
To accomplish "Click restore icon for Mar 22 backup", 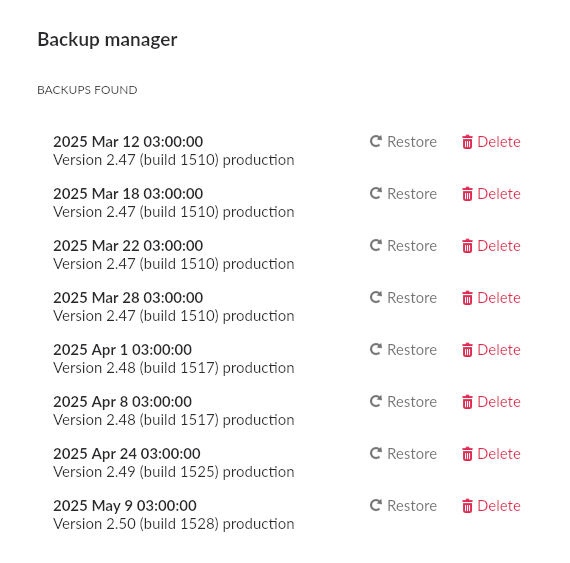I will point(376,245).
